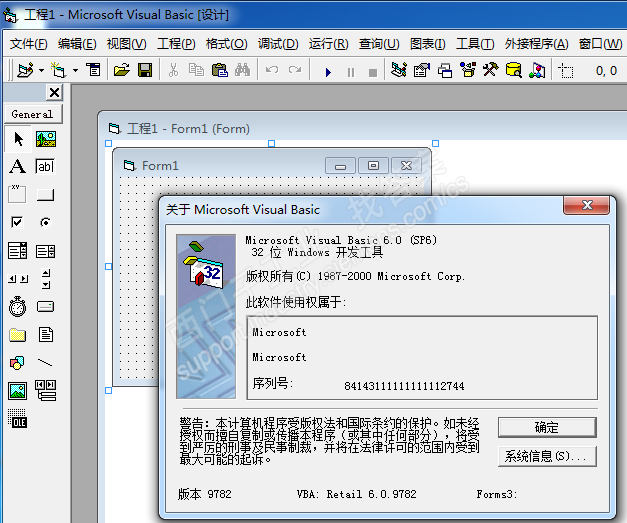Open the 运行(R) menu

pos(328,44)
